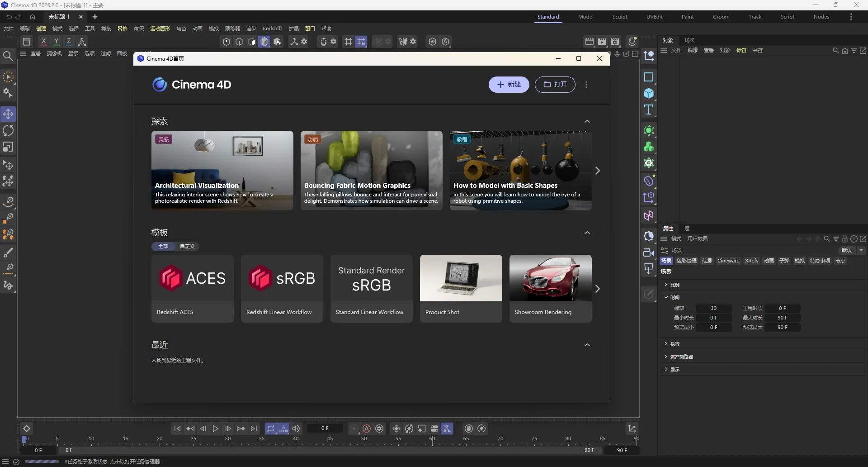Switch to the Model layout tab
Image resolution: width=868 pixels, height=467 pixels.
point(586,17)
